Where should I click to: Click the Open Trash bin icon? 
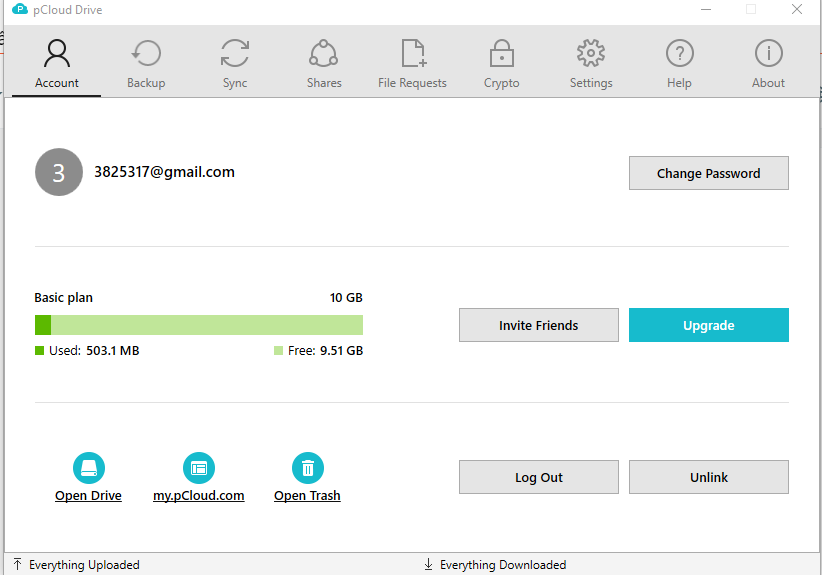pos(308,468)
